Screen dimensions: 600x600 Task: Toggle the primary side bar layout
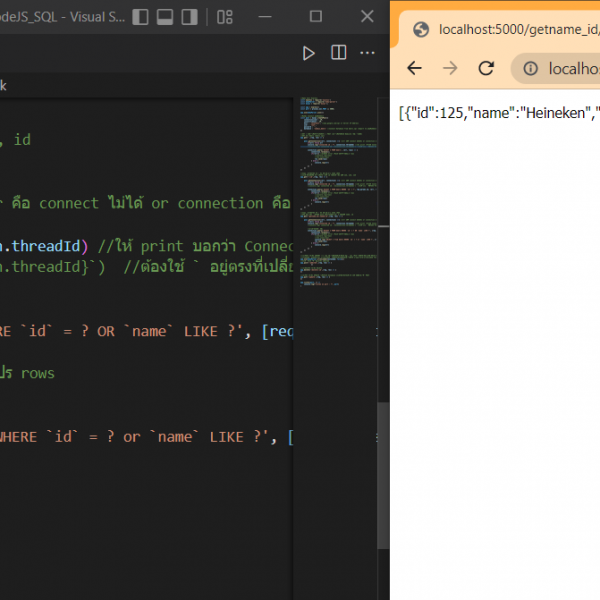point(140,17)
